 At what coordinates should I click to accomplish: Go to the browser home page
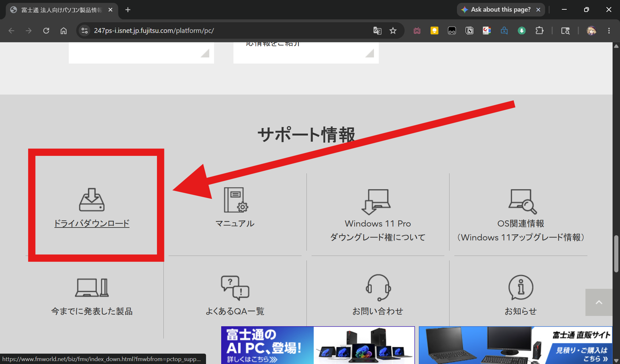point(64,31)
